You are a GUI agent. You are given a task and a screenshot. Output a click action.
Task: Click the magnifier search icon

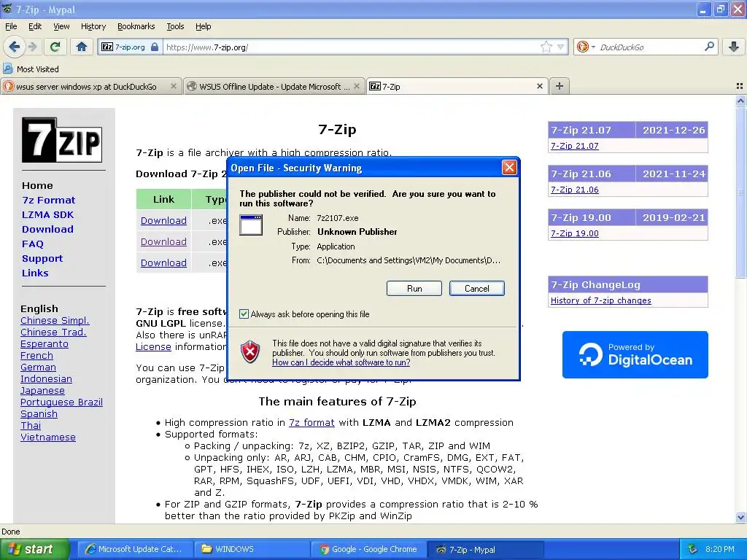tap(709, 47)
